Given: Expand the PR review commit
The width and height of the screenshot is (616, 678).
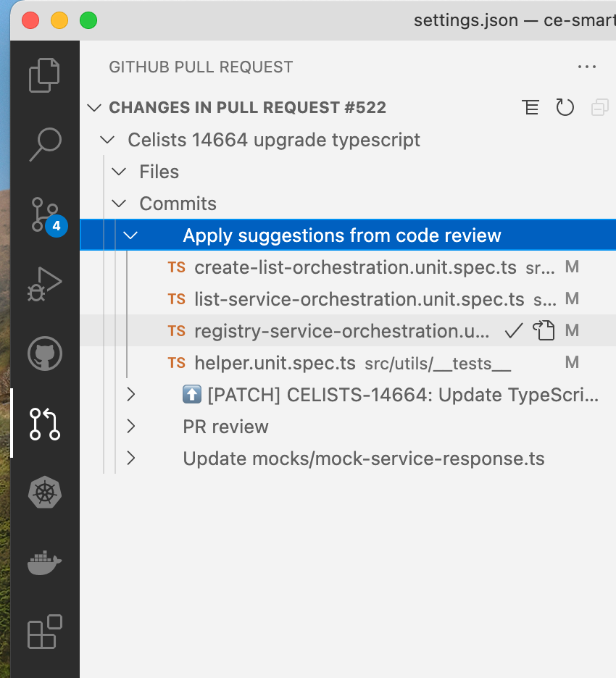Looking at the screenshot, I should [x=131, y=427].
